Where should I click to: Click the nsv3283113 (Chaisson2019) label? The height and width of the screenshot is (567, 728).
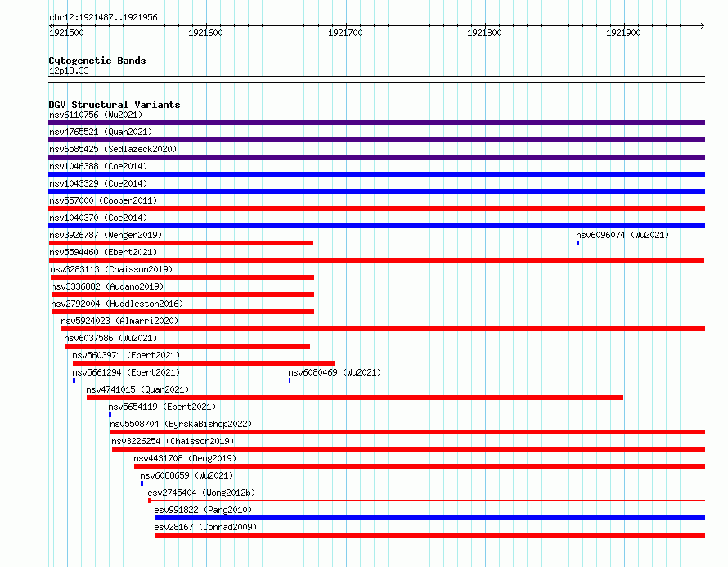click(111, 269)
